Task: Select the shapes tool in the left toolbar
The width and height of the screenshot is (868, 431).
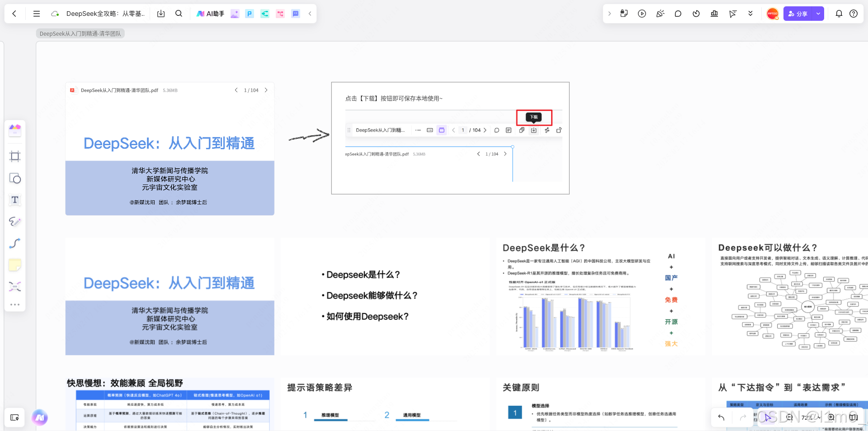Action: [15, 178]
